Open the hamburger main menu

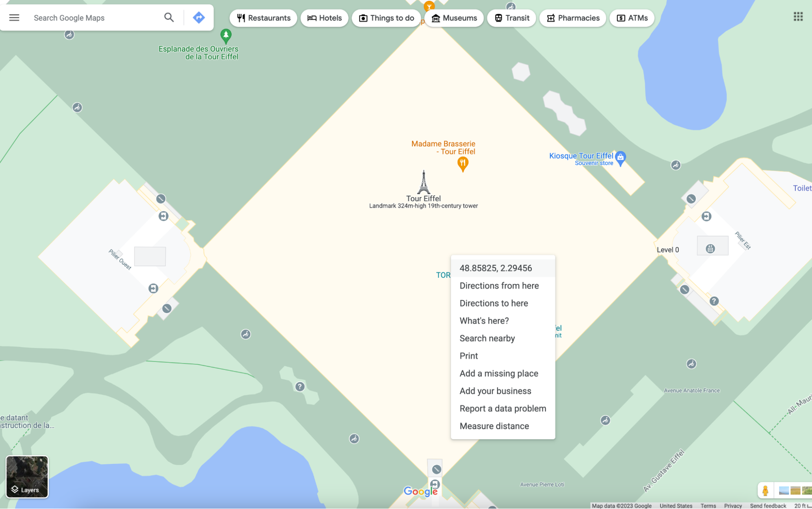14,17
